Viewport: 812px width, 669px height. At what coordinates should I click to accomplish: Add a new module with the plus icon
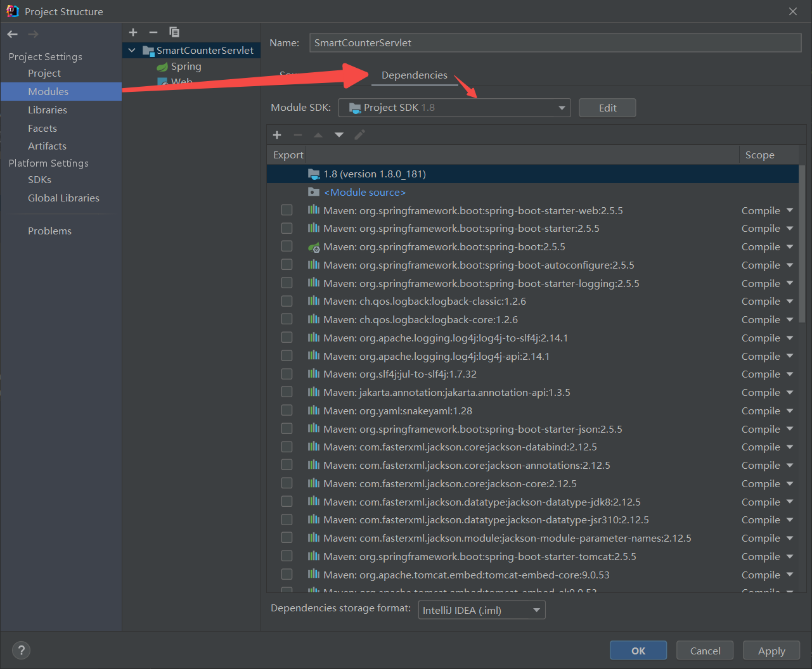click(x=133, y=32)
